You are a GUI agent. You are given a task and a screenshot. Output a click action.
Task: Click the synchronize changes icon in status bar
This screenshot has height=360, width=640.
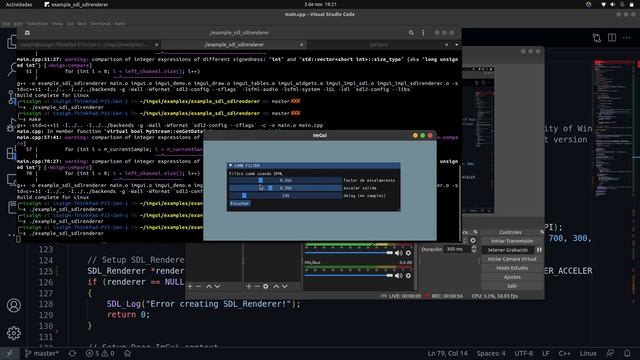pos(72,353)
